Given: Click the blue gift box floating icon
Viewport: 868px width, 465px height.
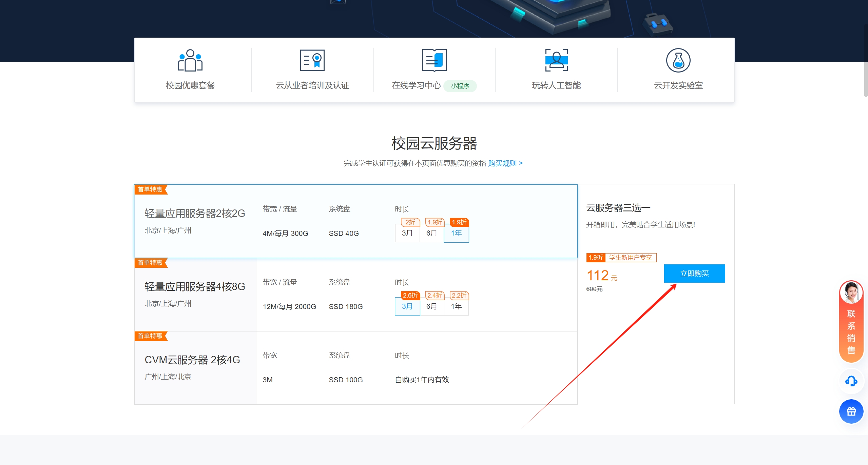Looking at the screenshot, I should pos(851,411).
